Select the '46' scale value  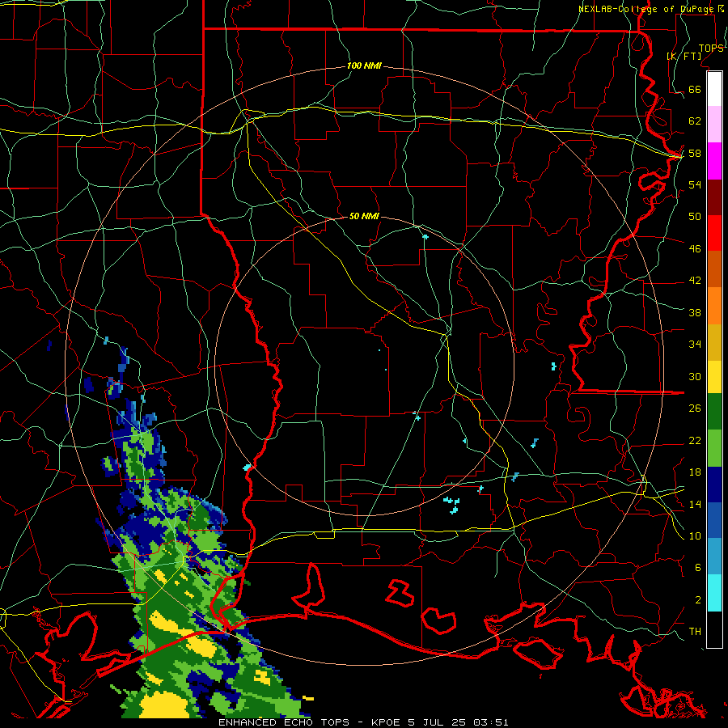tap(695, 248)
